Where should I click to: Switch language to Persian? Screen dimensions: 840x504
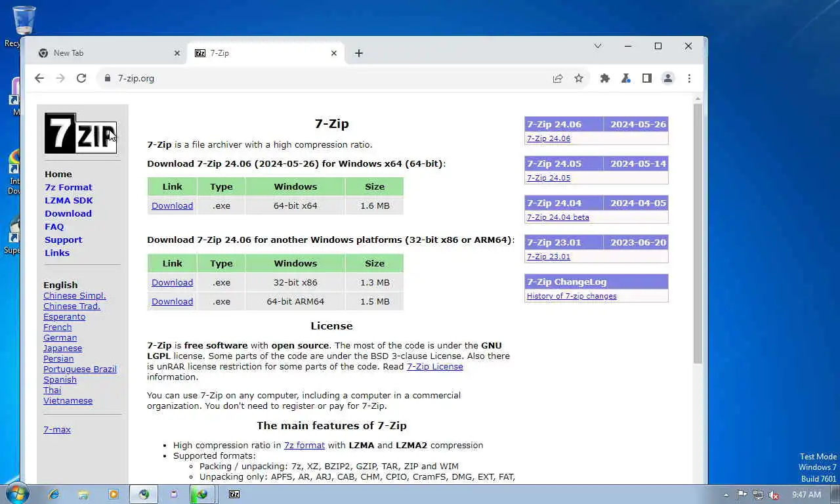pos(58,358)
